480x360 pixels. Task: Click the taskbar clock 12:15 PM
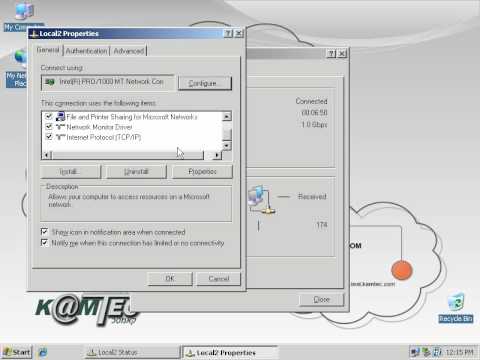click(459, 352)
